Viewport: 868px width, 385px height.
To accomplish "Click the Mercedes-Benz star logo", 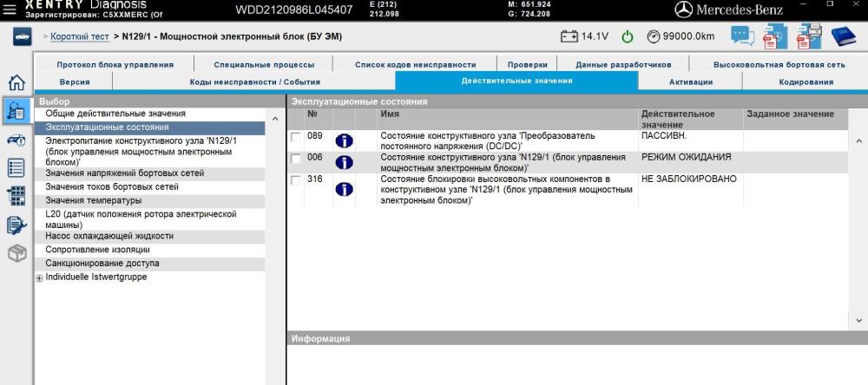I will click(684, 10).
